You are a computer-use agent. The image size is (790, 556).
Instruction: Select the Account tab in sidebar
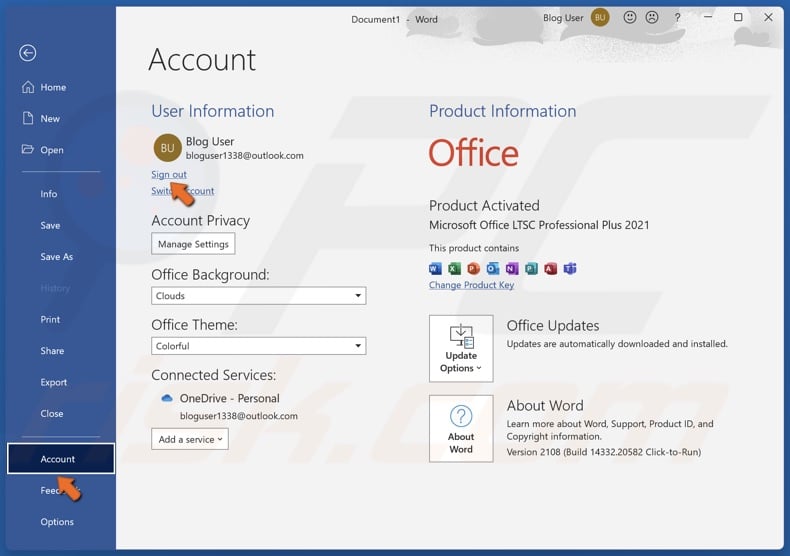61,459
